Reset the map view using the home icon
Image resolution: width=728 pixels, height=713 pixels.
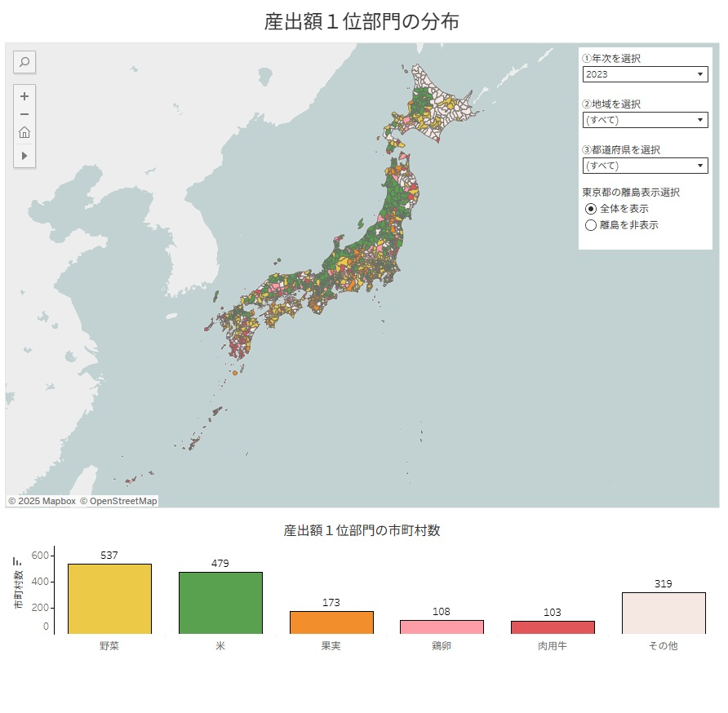tap(24, 131)
